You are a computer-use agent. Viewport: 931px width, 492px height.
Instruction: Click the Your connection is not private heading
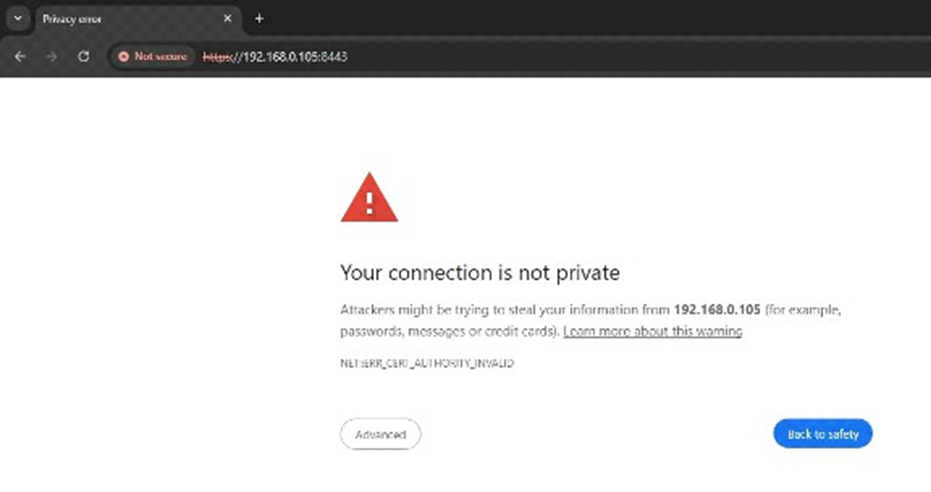click(480, 272)
